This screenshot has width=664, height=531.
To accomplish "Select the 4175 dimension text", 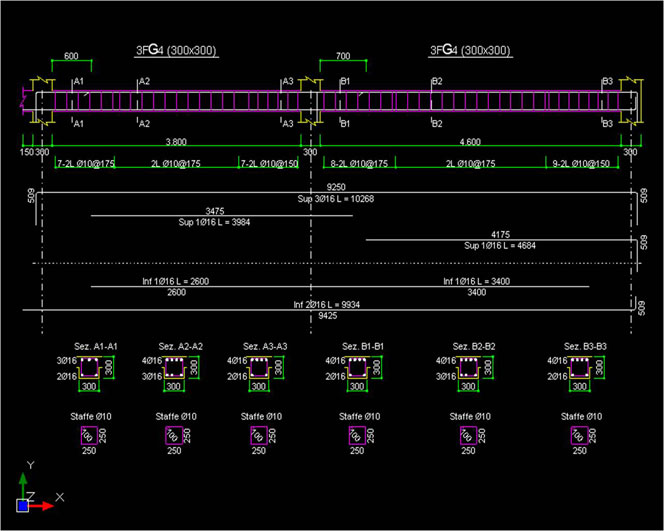I will pyautogui.click(x=501, y=235).
